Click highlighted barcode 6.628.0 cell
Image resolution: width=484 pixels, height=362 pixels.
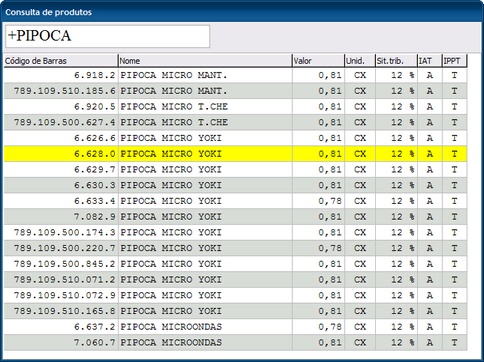pos(61,154)
